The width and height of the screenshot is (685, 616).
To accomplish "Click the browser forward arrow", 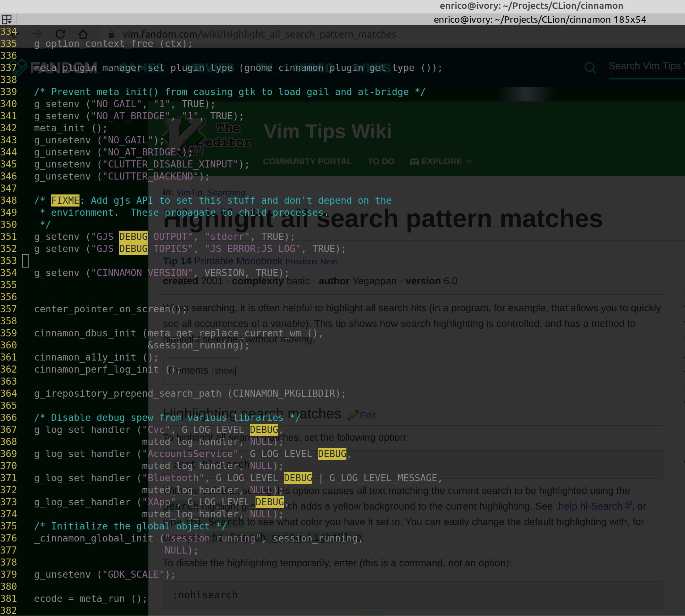I will click(x=37, y=34).
